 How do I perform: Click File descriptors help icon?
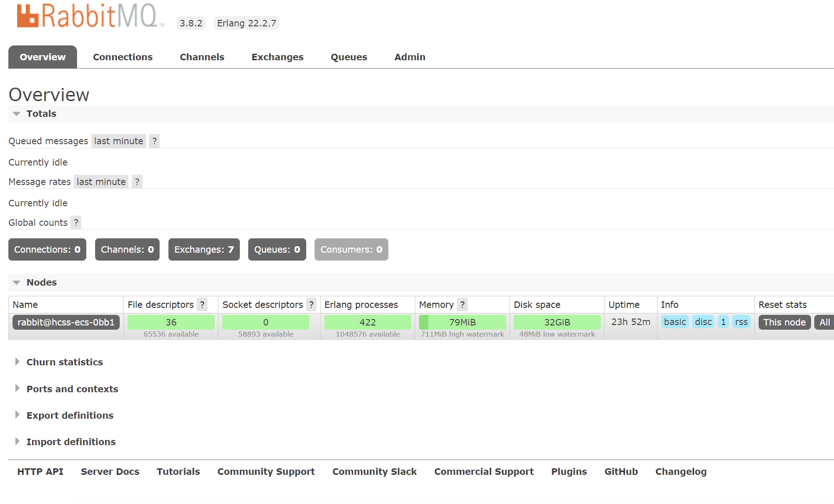[x=202, y=305]
